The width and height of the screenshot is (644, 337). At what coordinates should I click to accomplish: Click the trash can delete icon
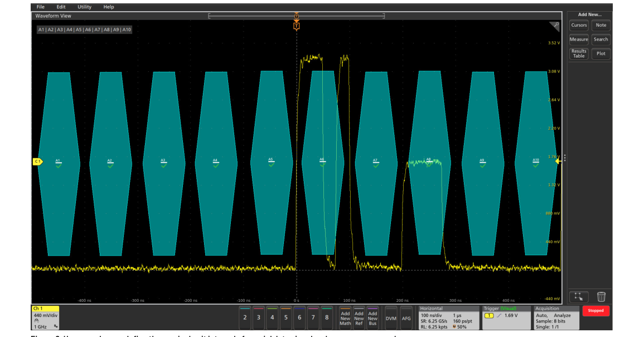[601, 297]
